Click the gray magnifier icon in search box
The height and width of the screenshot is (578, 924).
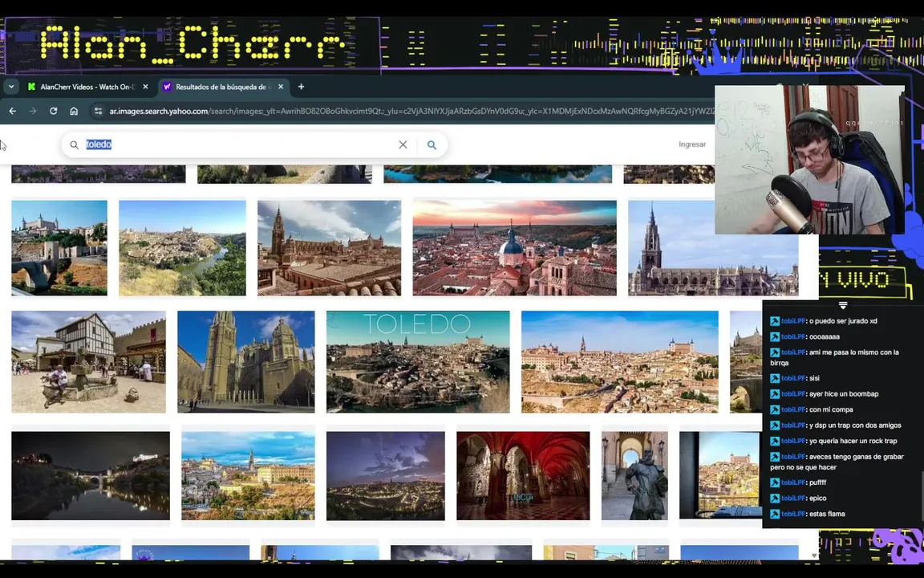(75, 144)
